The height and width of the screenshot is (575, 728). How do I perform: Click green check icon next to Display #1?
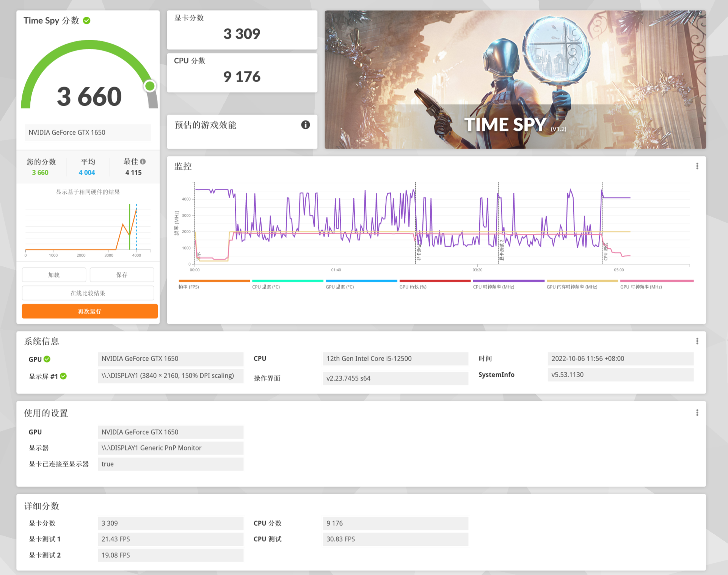[63, 376]
